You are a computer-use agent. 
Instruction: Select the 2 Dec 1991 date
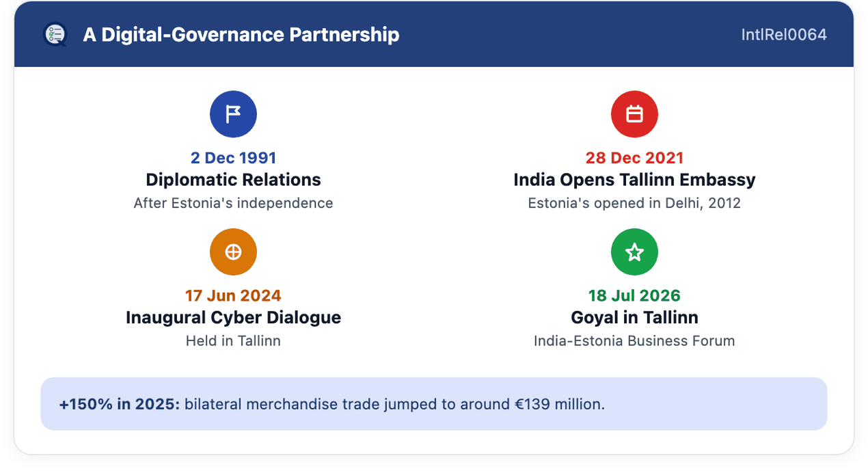click(x=233, y=158)
